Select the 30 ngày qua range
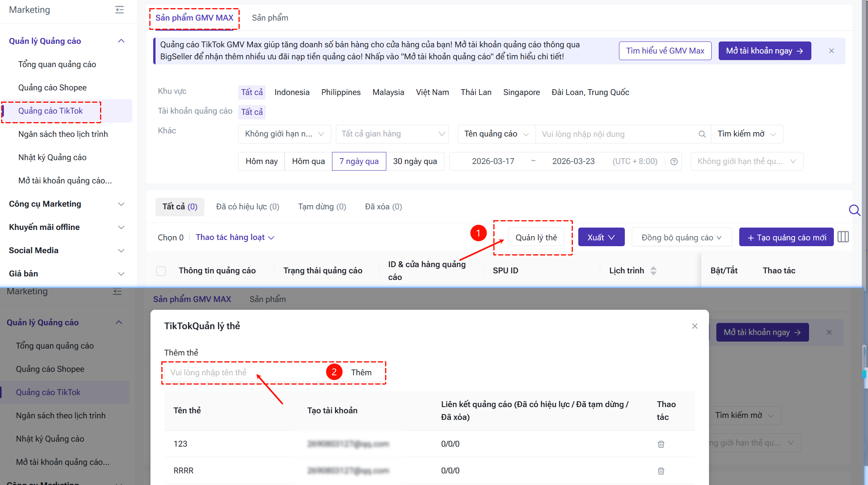The image size is (868, 485). (x=415, y=161)
